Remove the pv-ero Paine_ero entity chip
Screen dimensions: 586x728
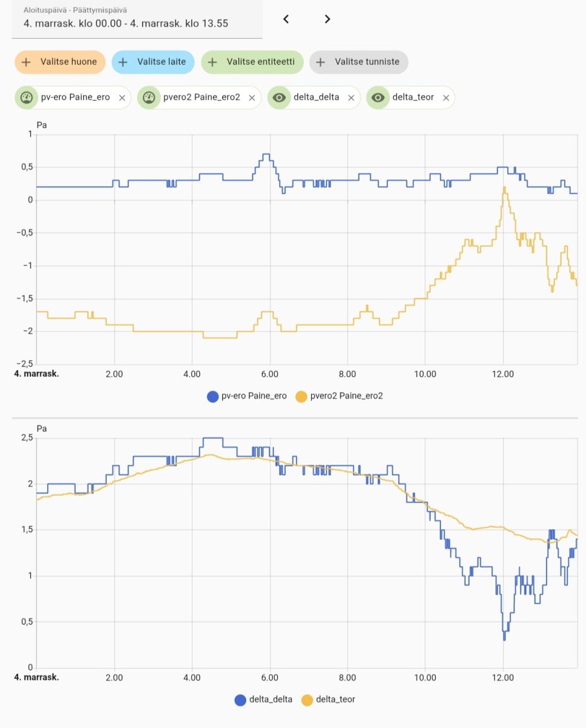pos(122,97)
